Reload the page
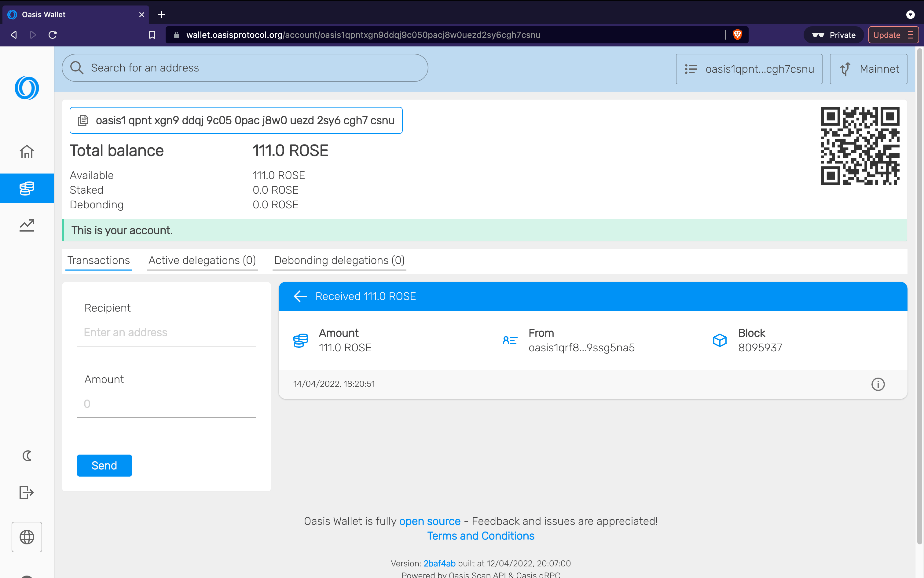924x578 pixels. pos(53,35)
